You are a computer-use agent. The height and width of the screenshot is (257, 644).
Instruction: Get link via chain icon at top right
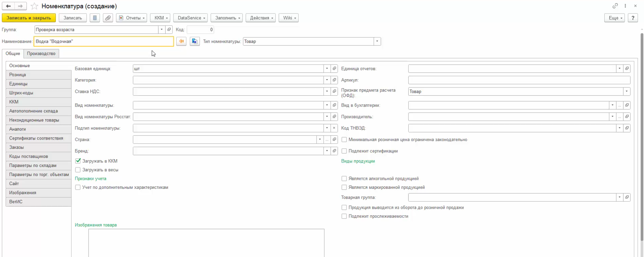coord(615,6)
